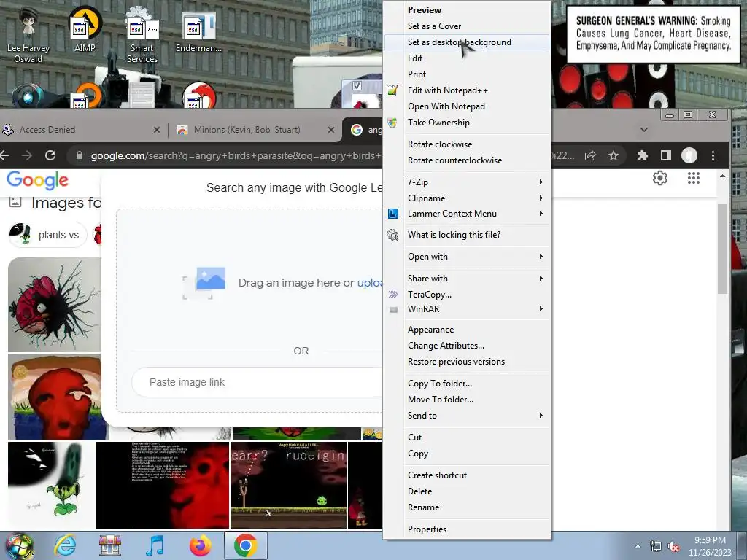
Task: Open the Enderman desktop shortcut
Action: tap(198, 31)
